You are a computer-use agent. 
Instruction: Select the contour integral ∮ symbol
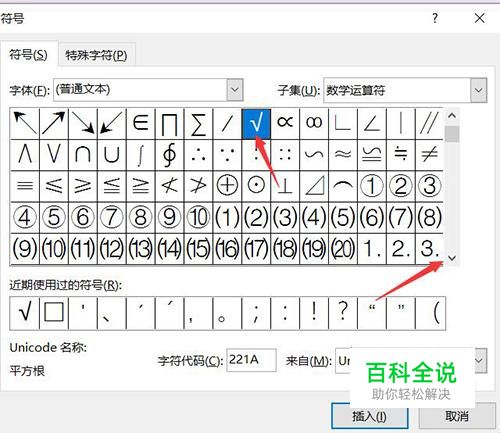coord(169,155)
